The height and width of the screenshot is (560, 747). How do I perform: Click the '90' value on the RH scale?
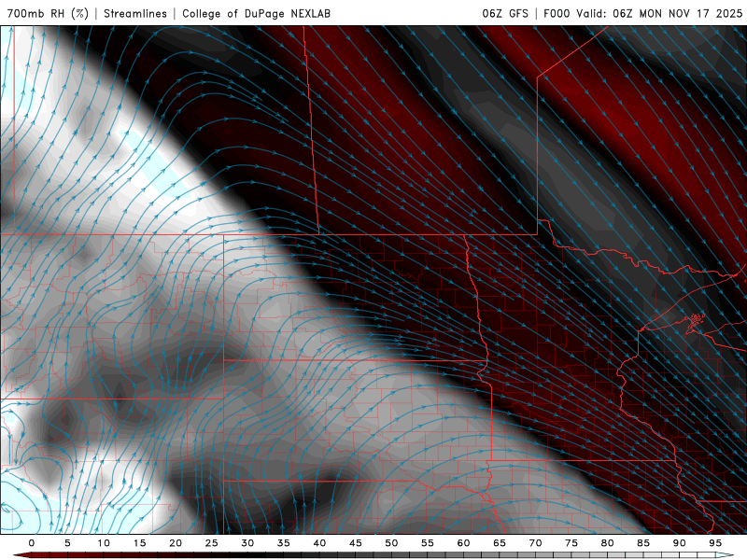point(680,543)
